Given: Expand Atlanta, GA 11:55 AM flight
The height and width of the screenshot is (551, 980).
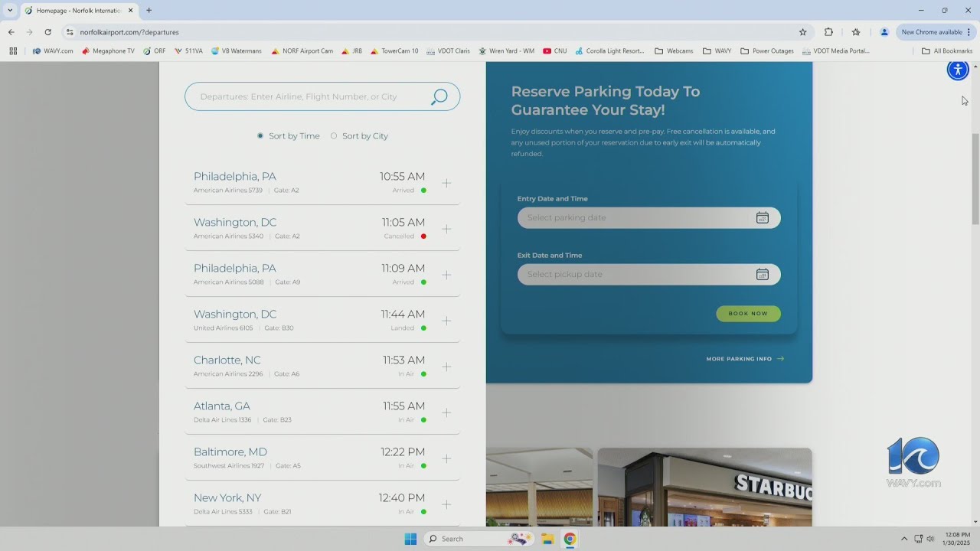Looking at the screenshot, I should pos(446,412).
